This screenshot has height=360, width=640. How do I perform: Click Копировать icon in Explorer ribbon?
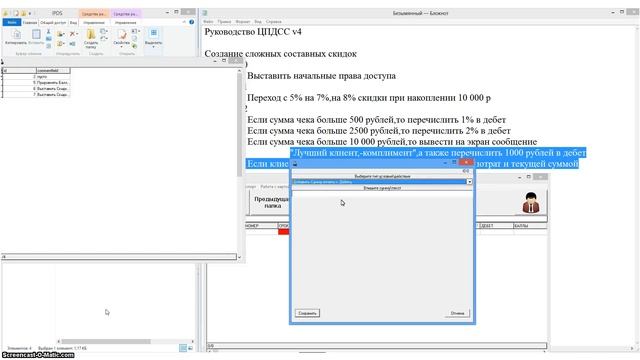point(16,35)
